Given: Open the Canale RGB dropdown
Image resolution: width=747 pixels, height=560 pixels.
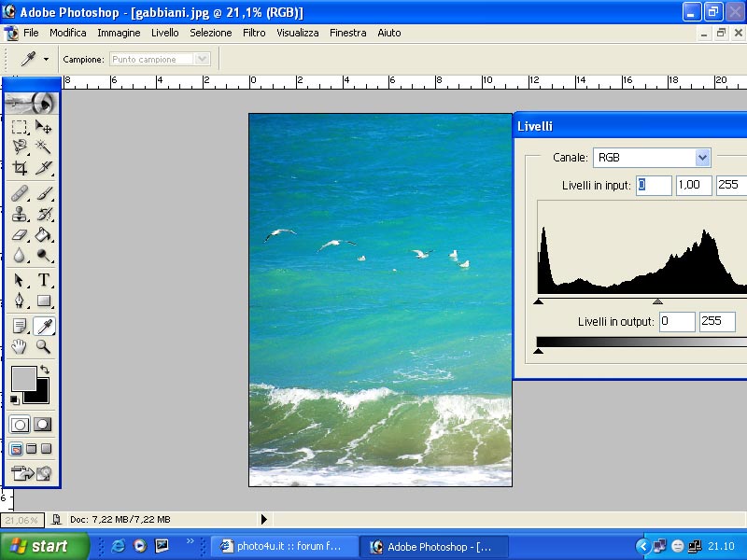Looking at the screenshot, I should pyautogui.click(x=702, y=158).
